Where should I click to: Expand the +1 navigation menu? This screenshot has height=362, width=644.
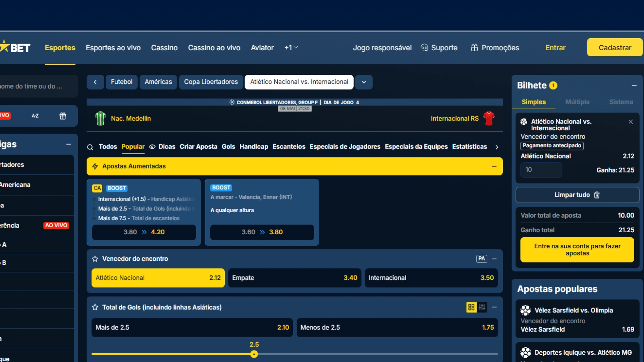pyautogui.click(x=291, y=48)
